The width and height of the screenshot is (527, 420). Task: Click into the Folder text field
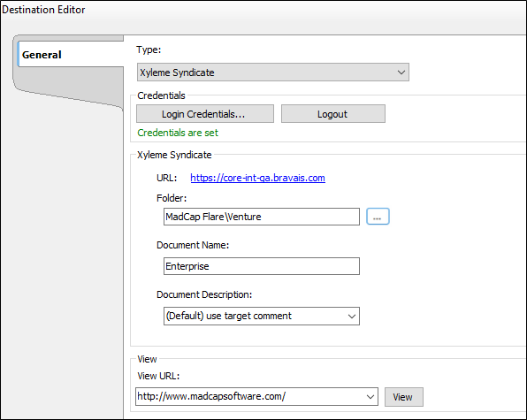(262, 217)
